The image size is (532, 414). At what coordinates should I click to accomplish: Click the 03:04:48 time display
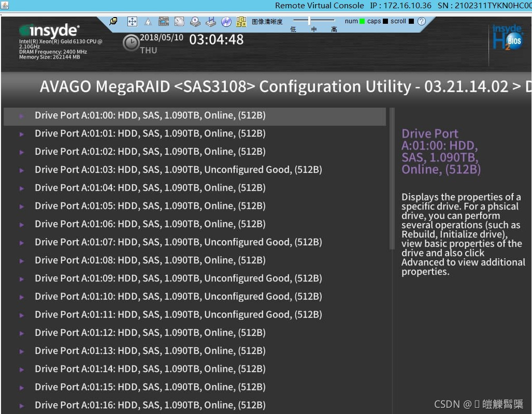click(217, 40)
